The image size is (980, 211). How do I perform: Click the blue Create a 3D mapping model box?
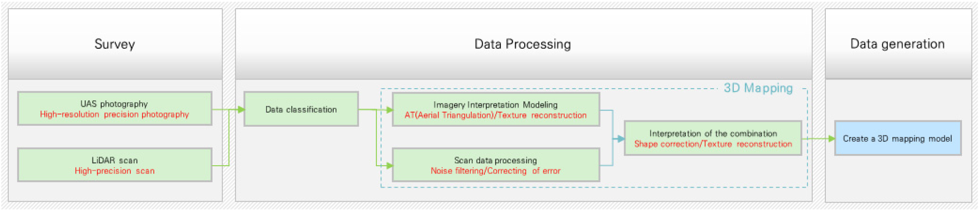click(x=897, y=139)
